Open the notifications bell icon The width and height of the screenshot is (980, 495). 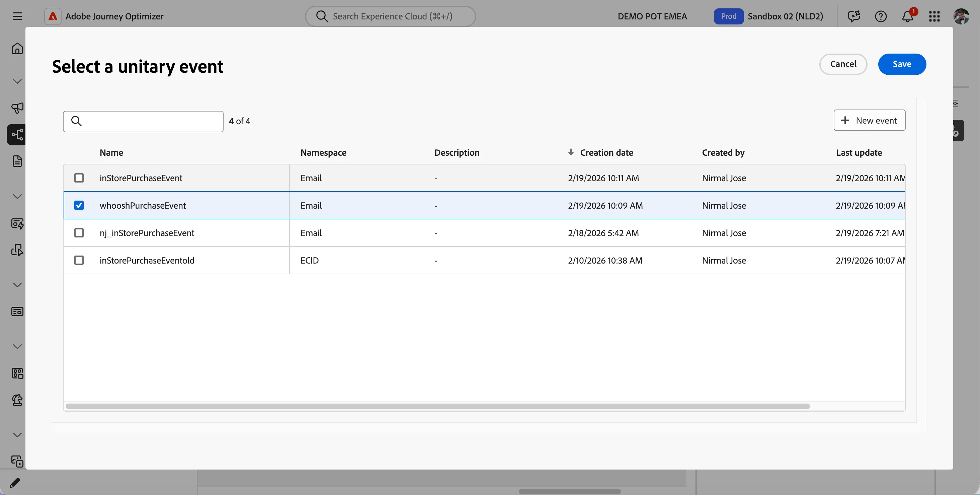click(x=908, y=16)
